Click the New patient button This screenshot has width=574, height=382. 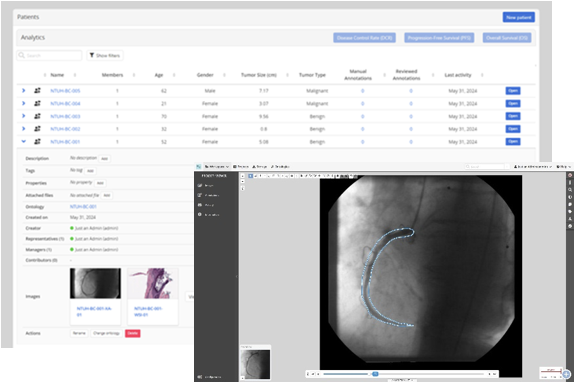518,17
